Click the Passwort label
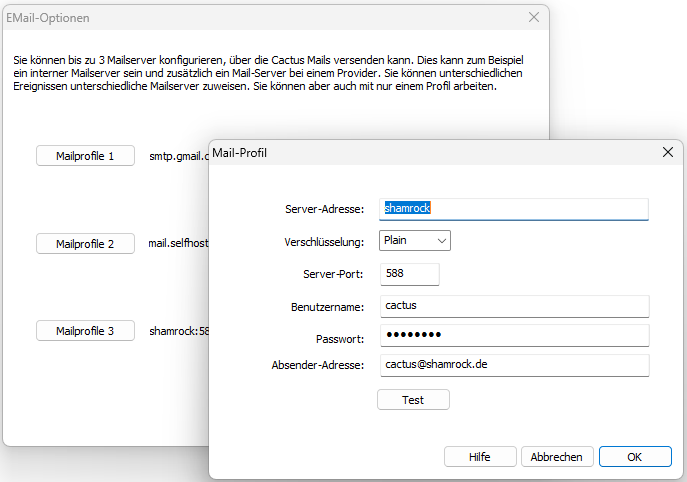Screen dimensions: 687x482 pyautogui.click(x=340, y=339)
